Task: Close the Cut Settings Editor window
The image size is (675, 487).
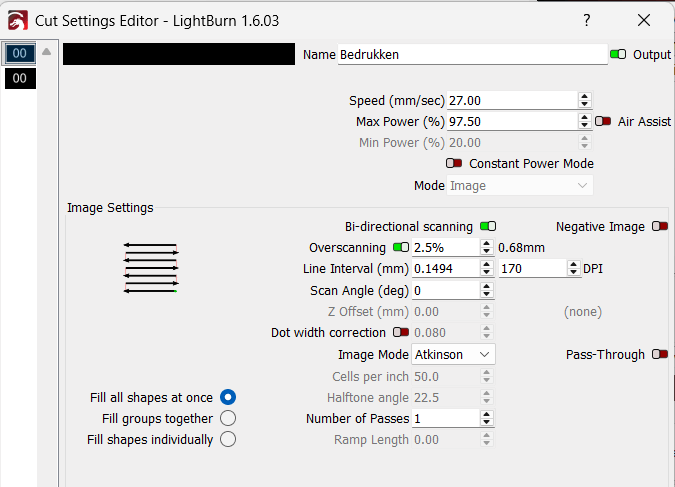Action: [644, 20]
